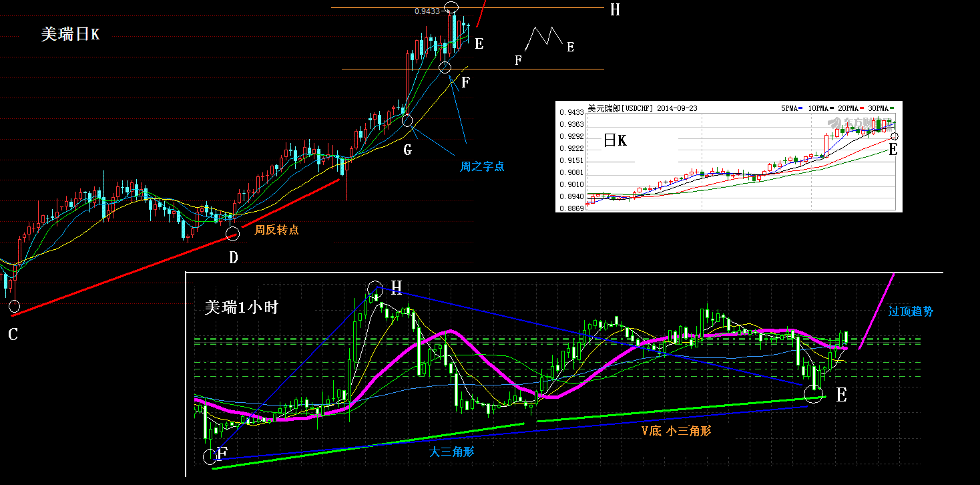Select the letter G on the daily chart

click(407, 150)
